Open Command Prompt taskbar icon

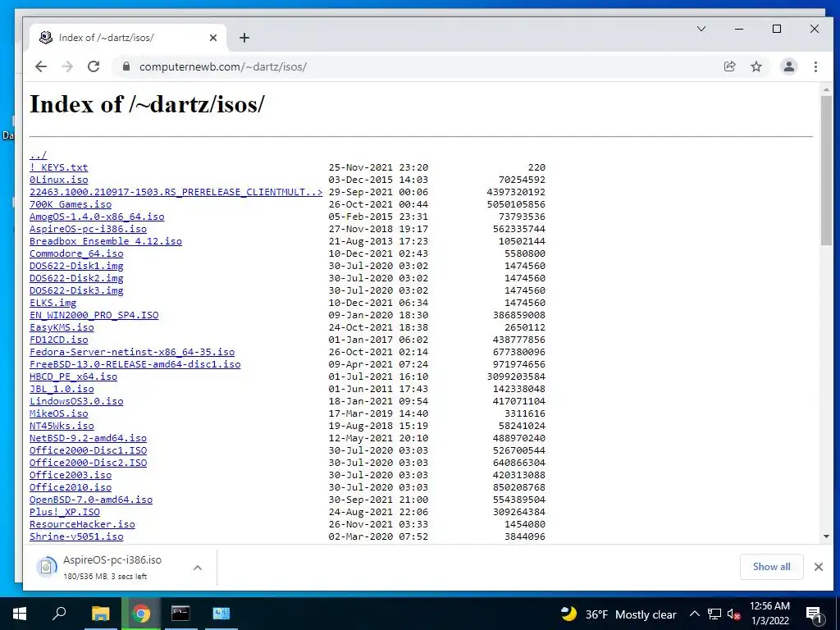point(180,614)
